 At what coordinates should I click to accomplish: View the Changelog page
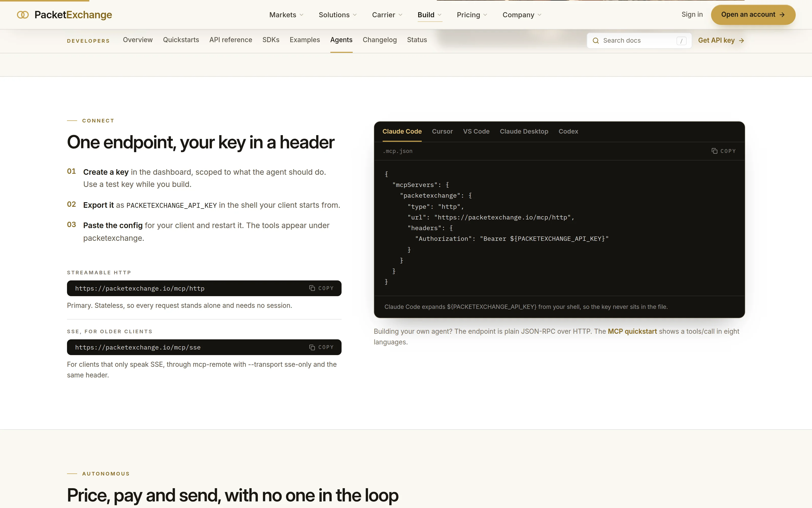tap(380, 40)
